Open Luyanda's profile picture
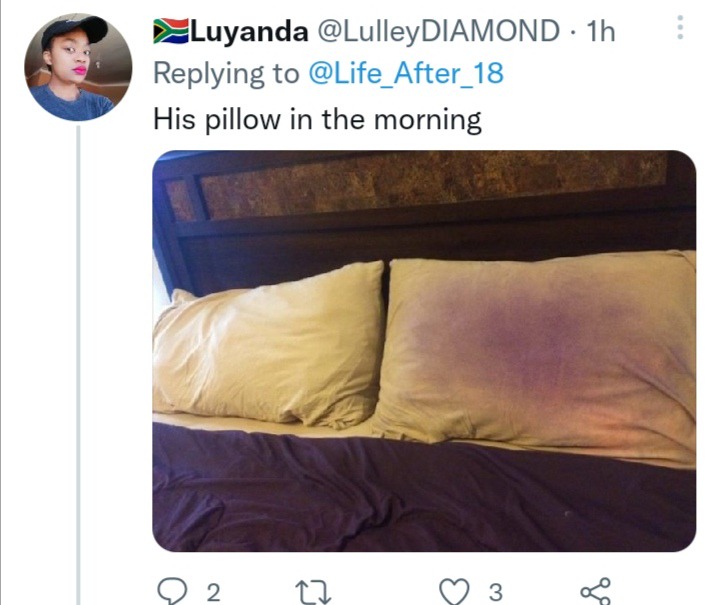The image size is (719, 605). [x=78, y=67]
